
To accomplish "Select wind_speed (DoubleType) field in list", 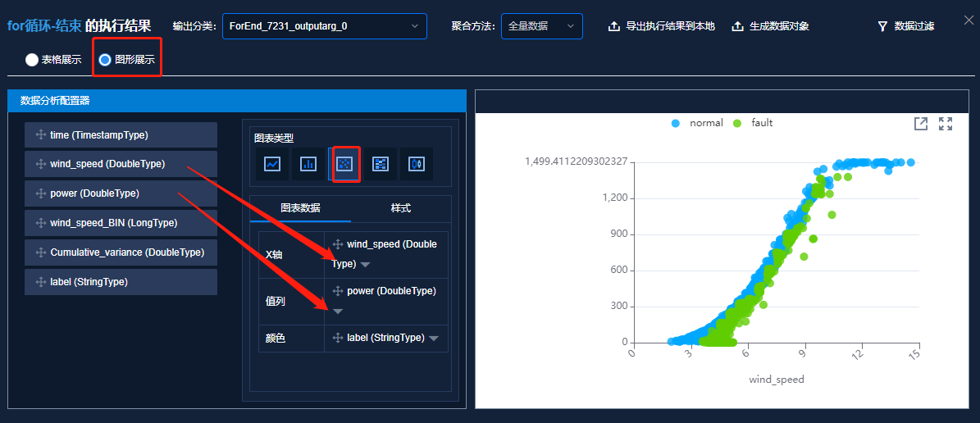I will coord(121,164).
